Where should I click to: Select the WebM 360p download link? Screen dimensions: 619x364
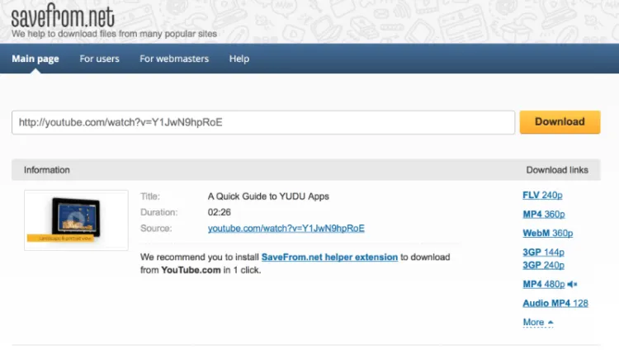(x=547, y=233)
